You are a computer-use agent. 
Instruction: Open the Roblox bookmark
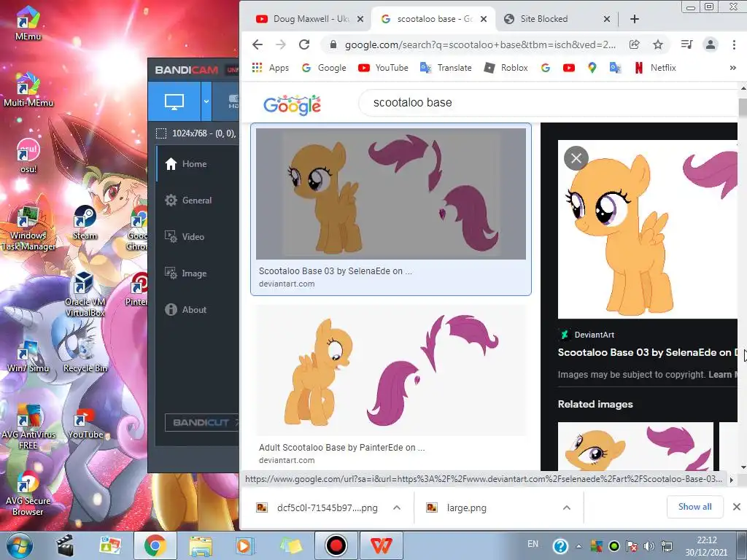[x=506, y=68]
